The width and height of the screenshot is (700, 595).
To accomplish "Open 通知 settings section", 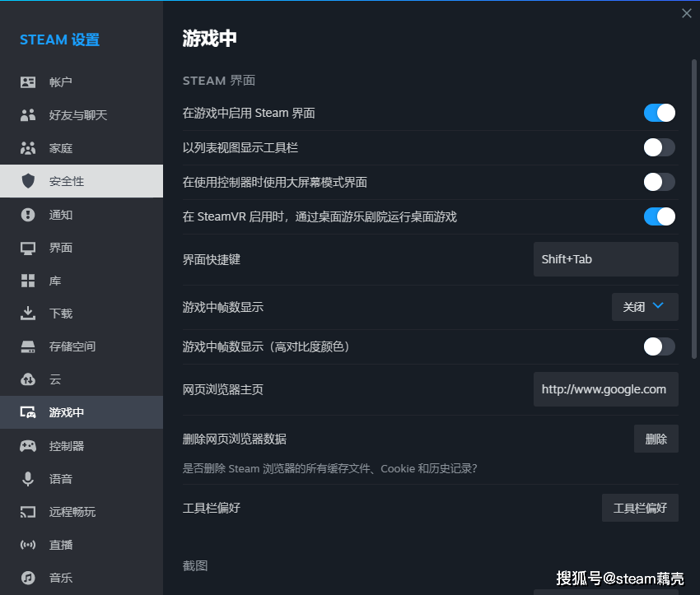I will (x=82, y=215).
